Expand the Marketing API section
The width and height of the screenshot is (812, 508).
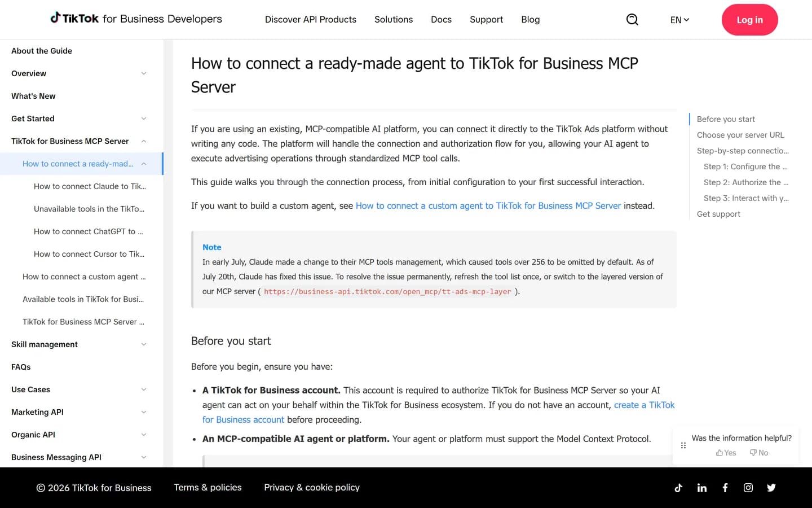pyautogui.click(x=144, y=412)
